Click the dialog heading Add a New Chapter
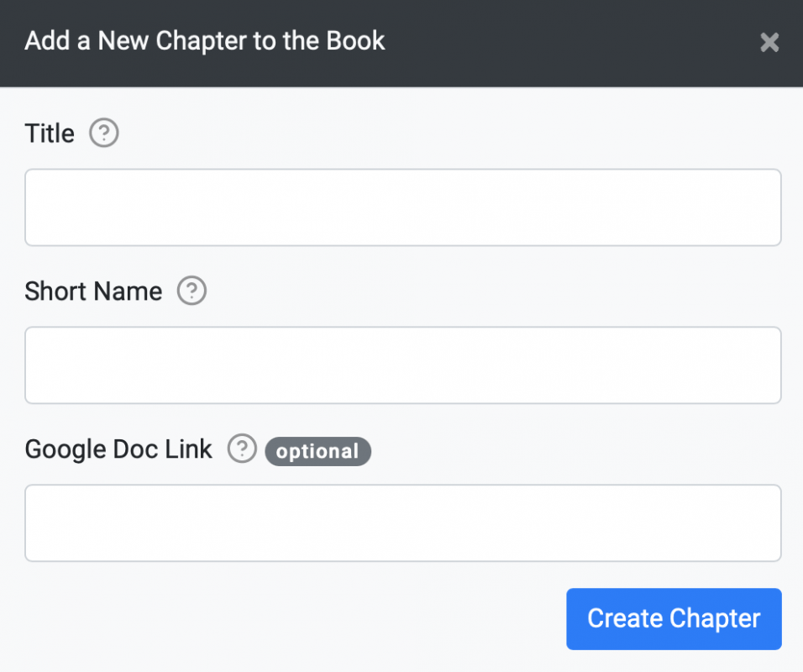 pos(205,41)
